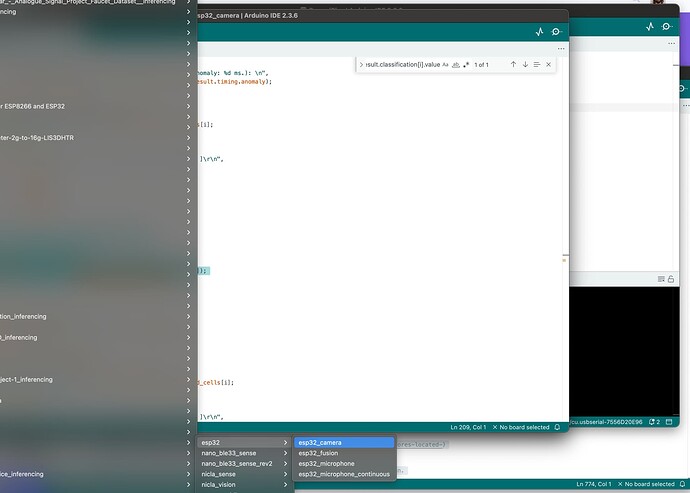Go to next match in find widget
The width and height of the screenshot is (690, 493).
525,64
